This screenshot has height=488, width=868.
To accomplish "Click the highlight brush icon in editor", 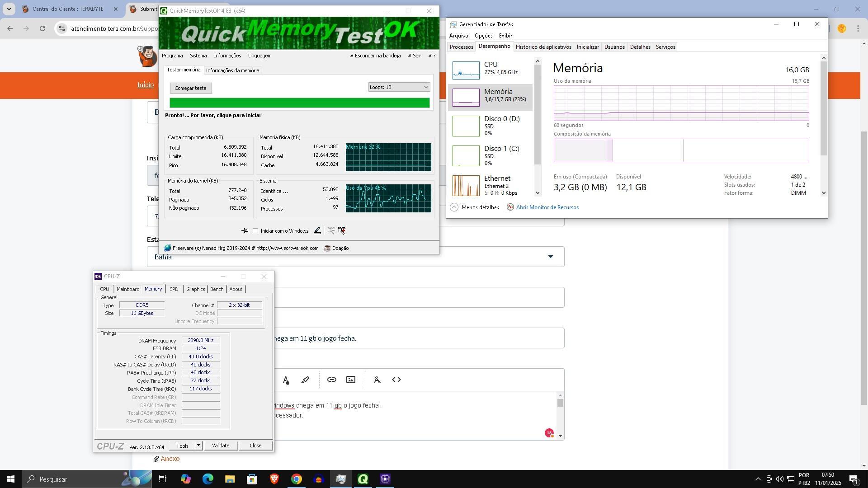I will (x=306, y=380).
